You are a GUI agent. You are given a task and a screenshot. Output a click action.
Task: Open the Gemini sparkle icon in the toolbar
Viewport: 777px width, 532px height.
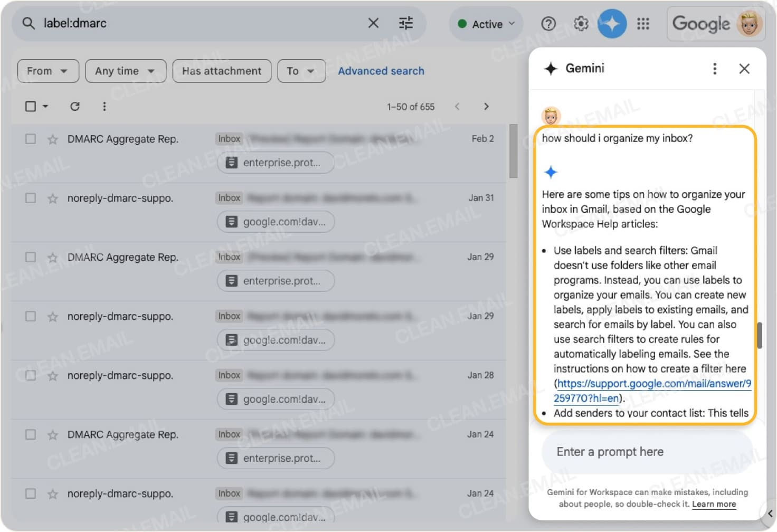612,23
